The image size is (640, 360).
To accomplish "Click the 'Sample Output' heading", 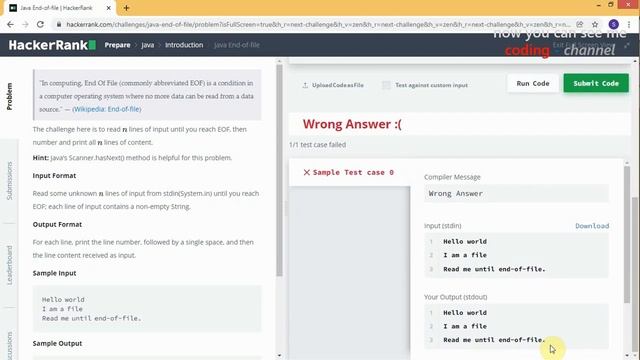I will pyautogui.click(x=57, y=343).
